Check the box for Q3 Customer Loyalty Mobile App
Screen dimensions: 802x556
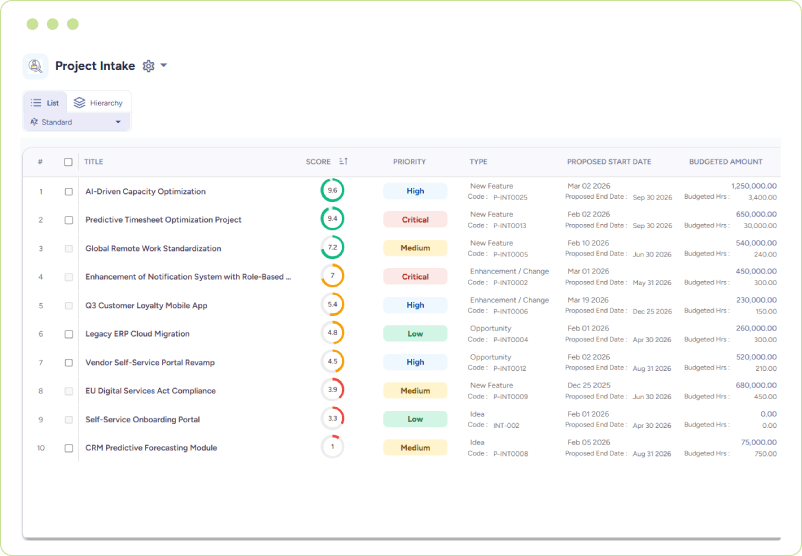tap(69, 305)
